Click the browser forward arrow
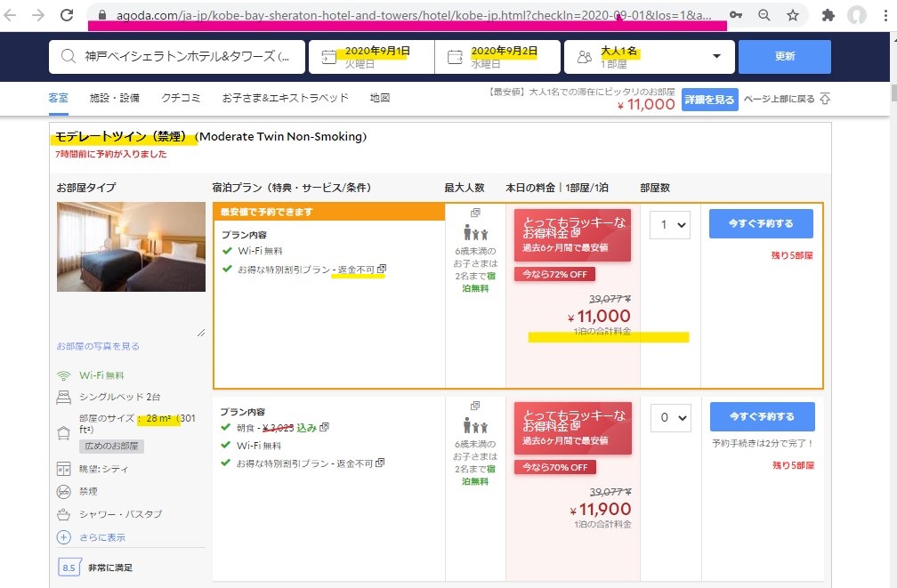This screenshot has width=897, height=588. click(x=37, y=15)
